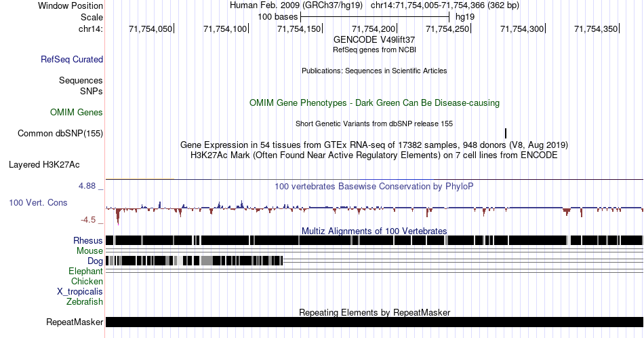The width and height of the screenshot is (644, 338).
Task: Click the Layered H3K27Ac track label
Action: tap(44, 164)
